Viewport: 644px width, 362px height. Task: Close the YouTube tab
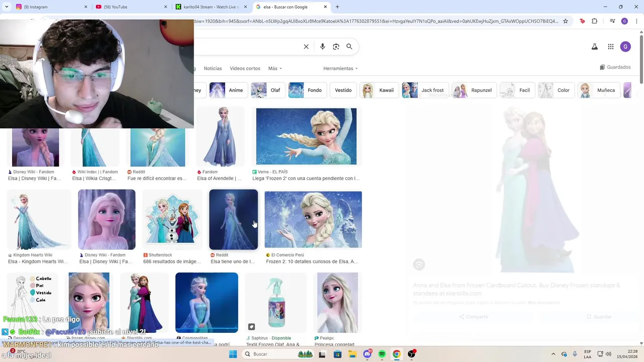[166, 7]
